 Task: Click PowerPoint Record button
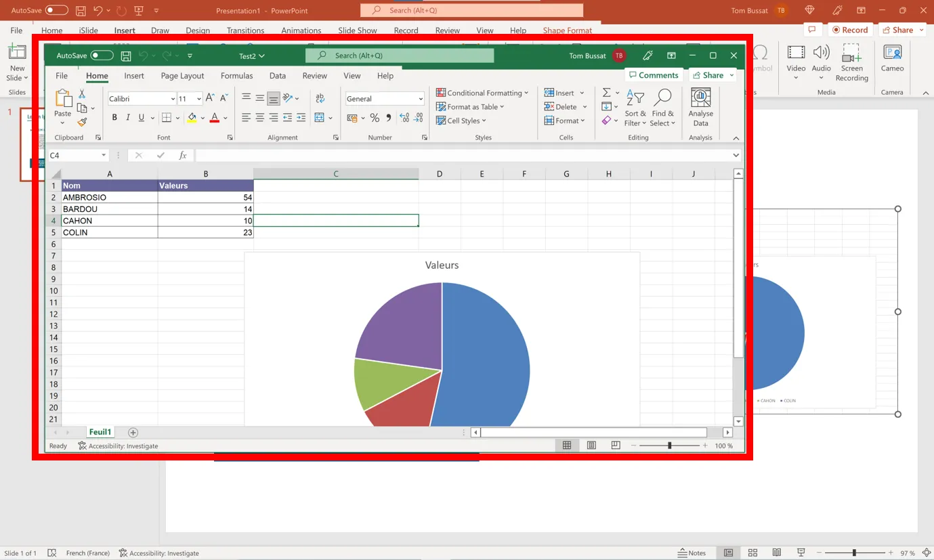(850, 30)
